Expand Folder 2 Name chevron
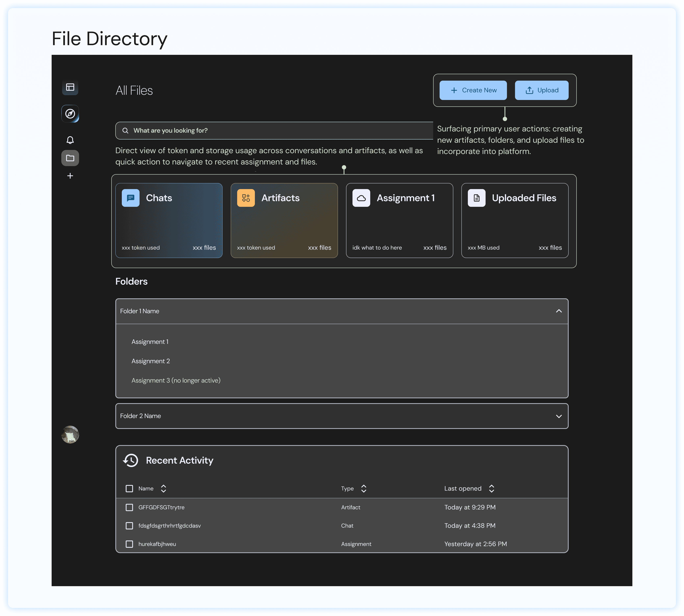Image resolution: width=684 pixels, height=616 pixels. (x=559, y=416)
